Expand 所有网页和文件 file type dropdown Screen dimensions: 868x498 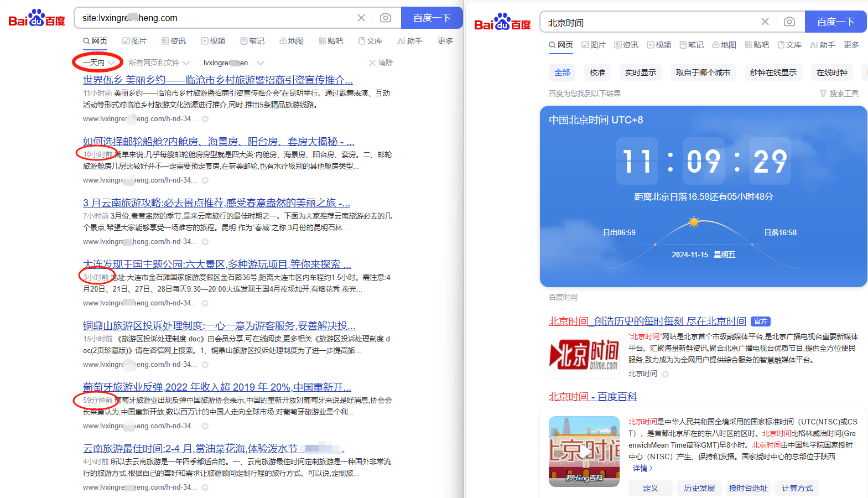159,63
